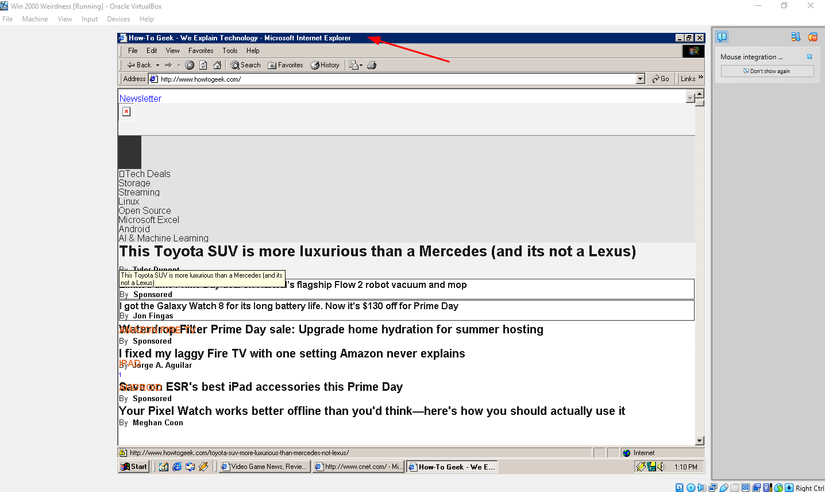Click the broken image placeholder icon

126,112
